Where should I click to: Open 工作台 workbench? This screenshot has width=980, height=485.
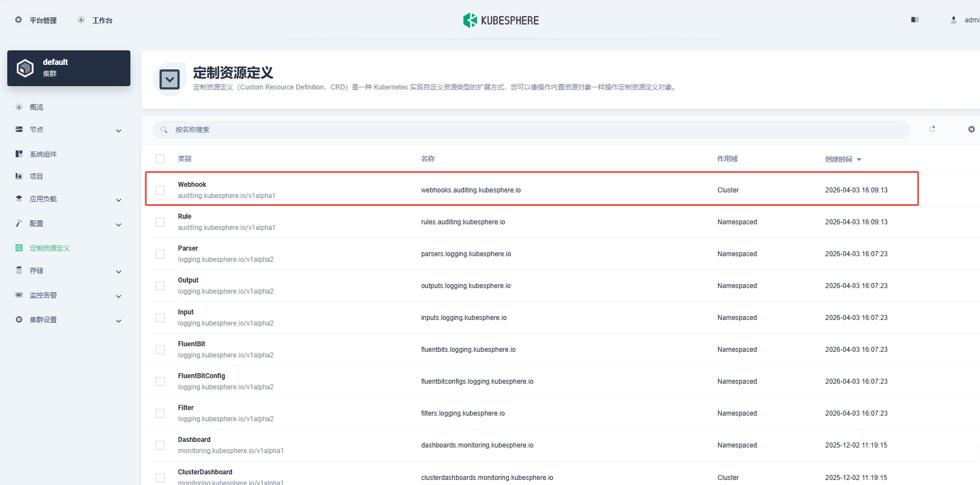(102, 20)
